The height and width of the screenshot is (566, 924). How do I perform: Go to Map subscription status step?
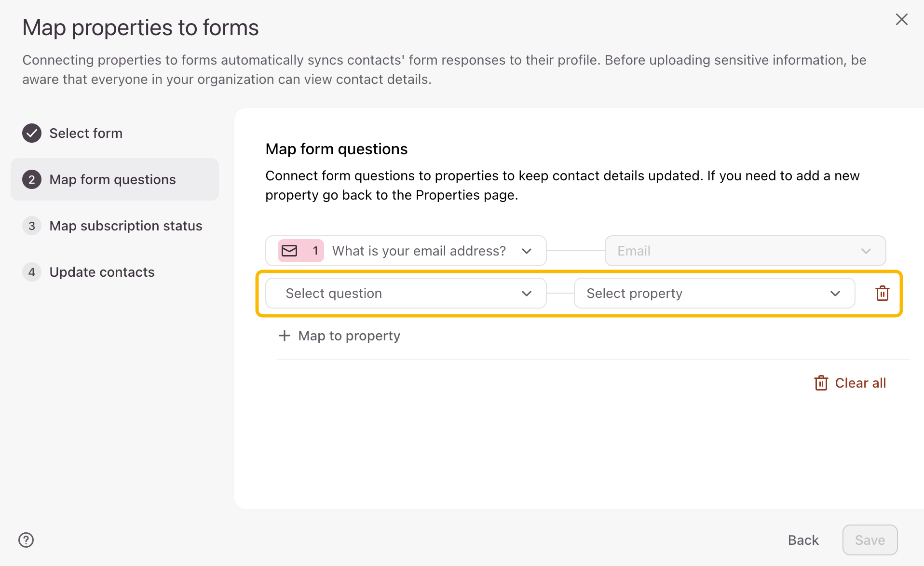(x=125, y=226)
